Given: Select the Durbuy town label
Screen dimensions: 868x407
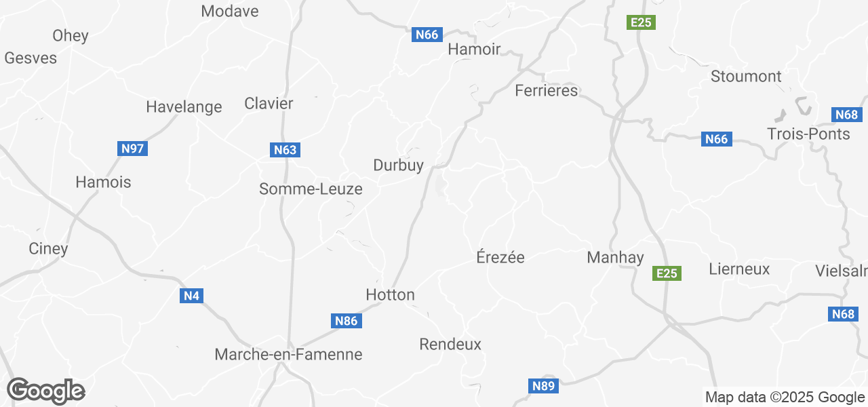Looking at the screenshot, I should 399,165.
